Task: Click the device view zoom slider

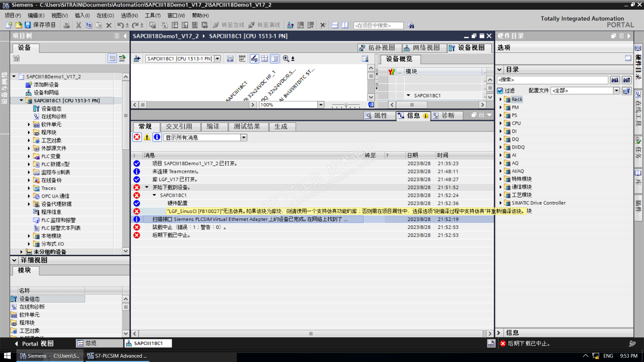Action: (346, 105)
